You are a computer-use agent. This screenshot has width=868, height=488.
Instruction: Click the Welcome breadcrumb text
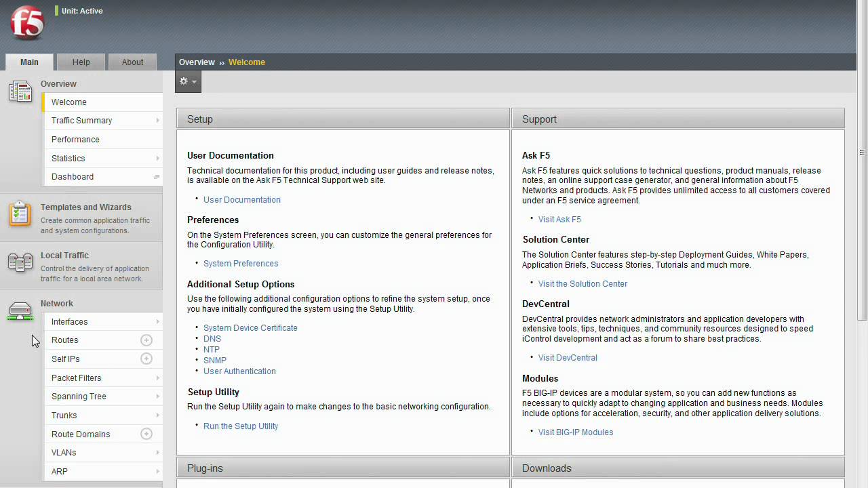pyautogui.click(x=247, y=62)
